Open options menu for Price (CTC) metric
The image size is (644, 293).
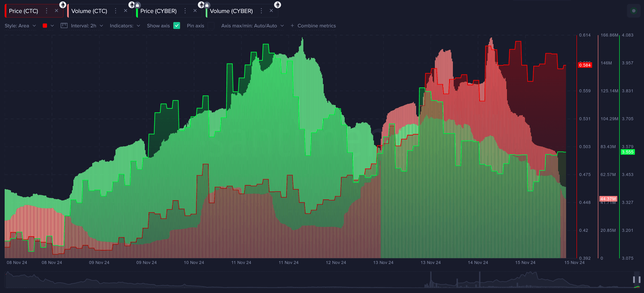pyautogui.click(x=47, y=11)
